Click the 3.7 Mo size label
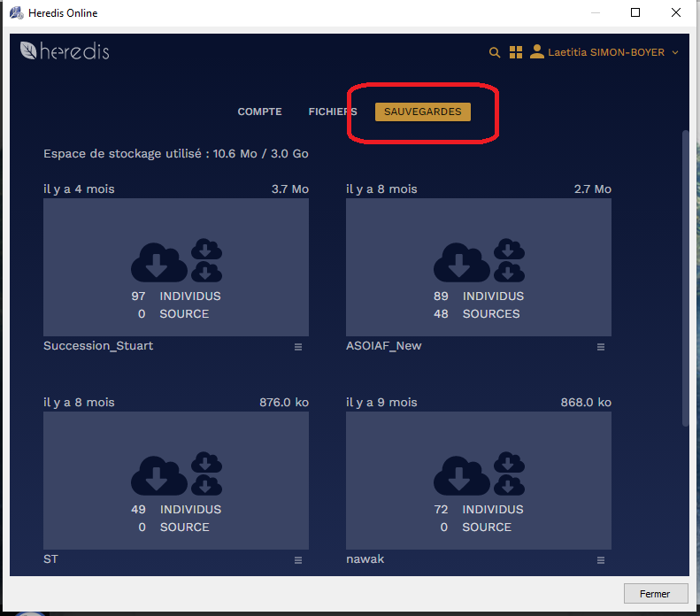The height and width of the screenshot is (616, 700). click(x=290, y=189)
